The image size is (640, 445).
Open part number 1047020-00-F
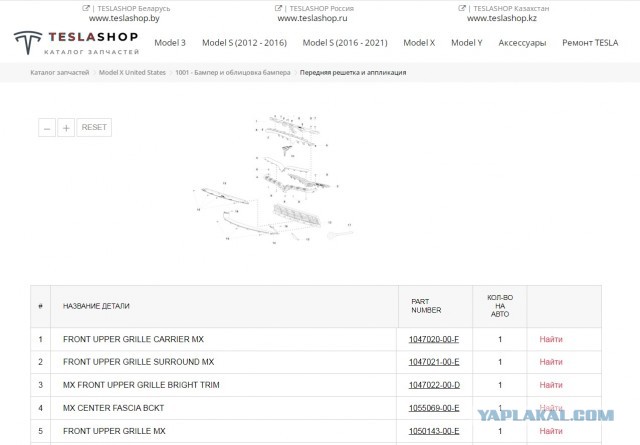(434, 339)
